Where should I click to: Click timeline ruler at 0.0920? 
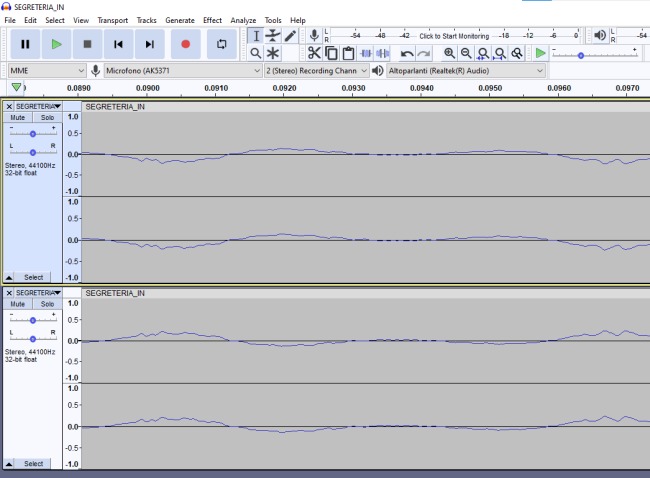coord(284,88)
